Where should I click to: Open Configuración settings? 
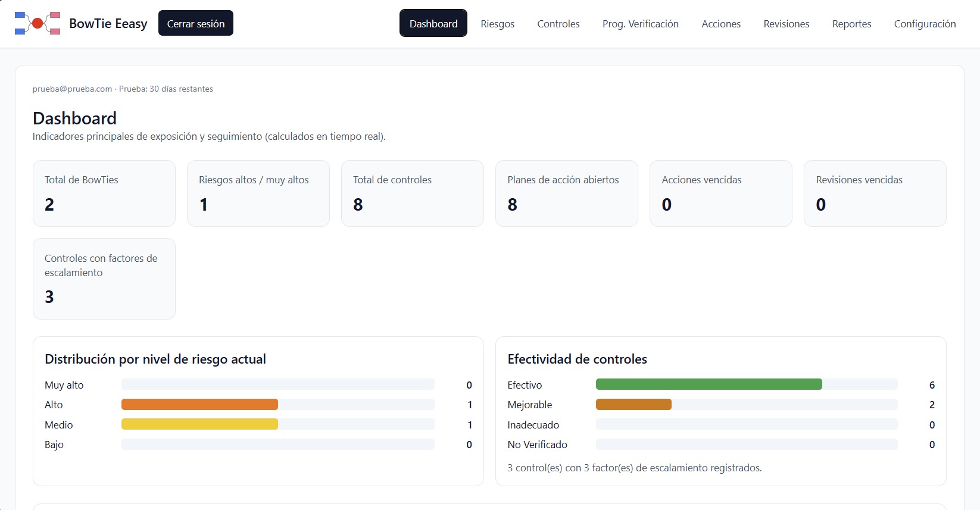tap(925, 24)
